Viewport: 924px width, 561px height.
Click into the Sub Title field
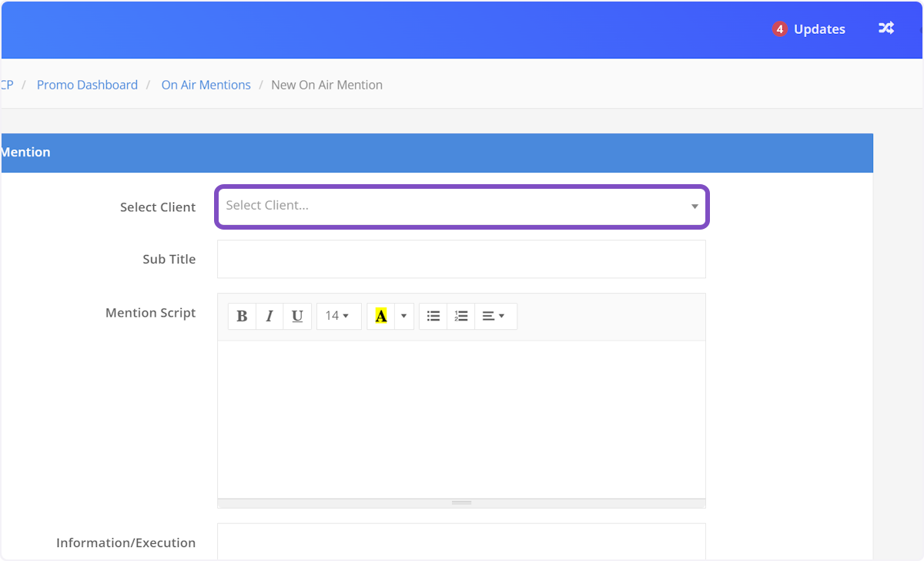pos(461,259)
